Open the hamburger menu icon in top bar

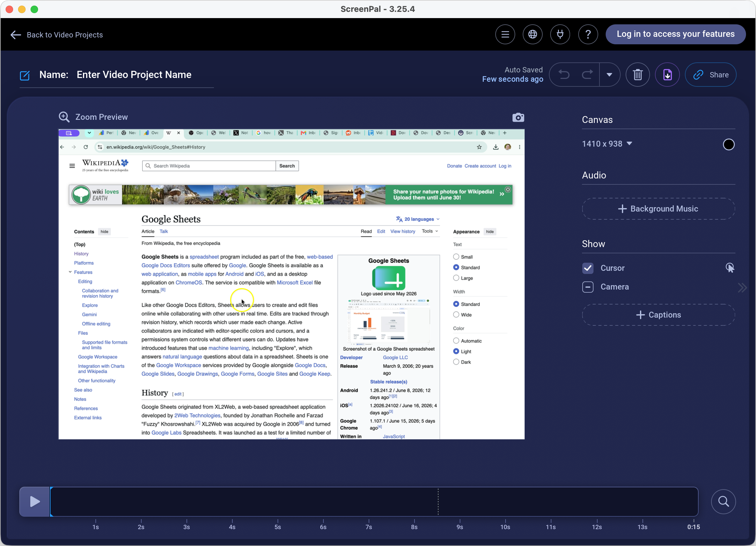[x=505, y=34]
